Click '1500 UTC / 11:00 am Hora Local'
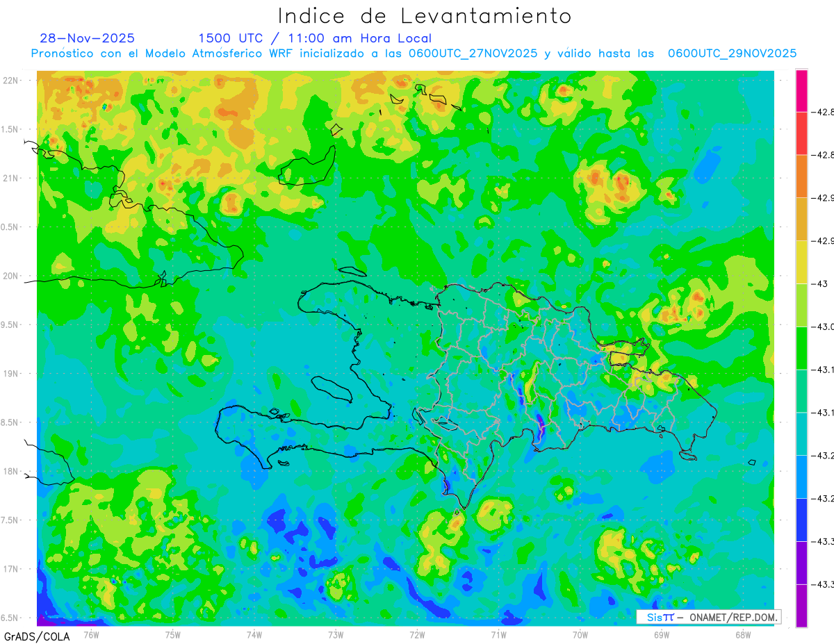 coord(315,38)
